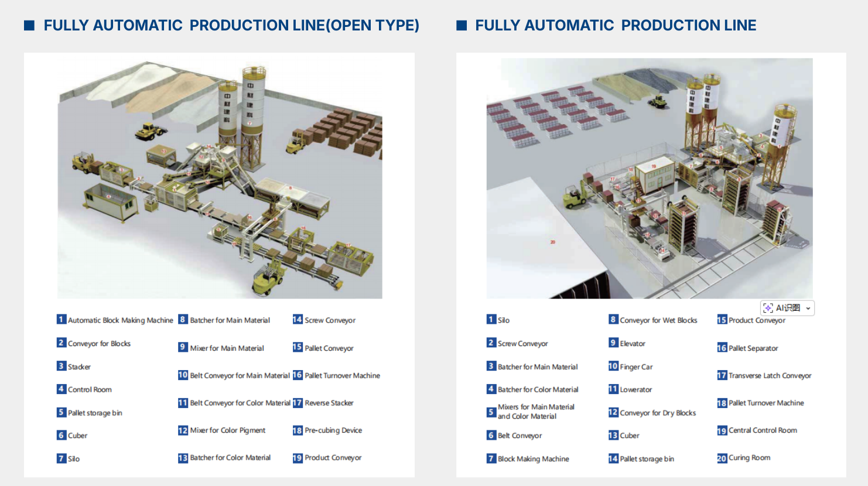Click the Control Room badge numbered 4

pos(60,389)
